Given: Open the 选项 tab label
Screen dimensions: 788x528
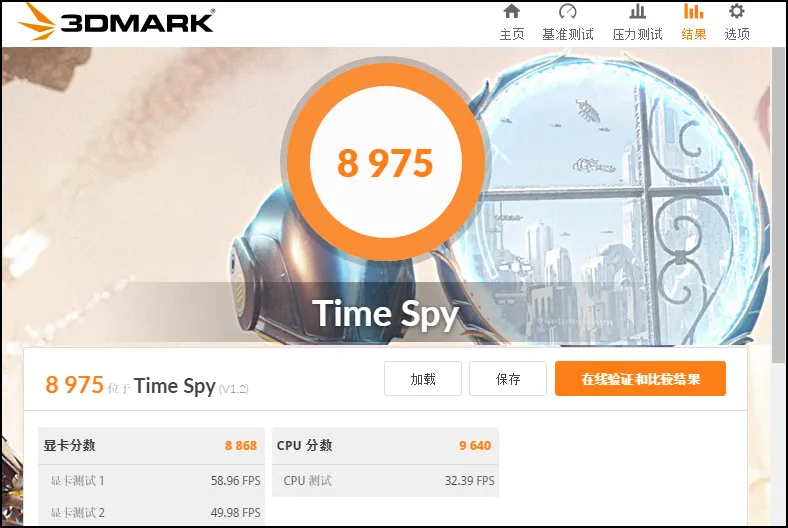Looking at the screenshot, I should [737, 34].
